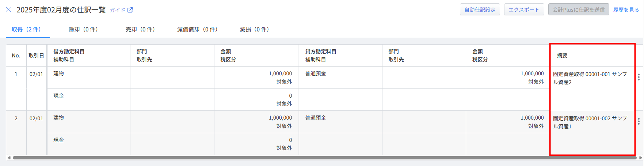Select the 減価償却 (0件) tab
This screenshot has width=644, height=166.
click(x=197, y=29)
